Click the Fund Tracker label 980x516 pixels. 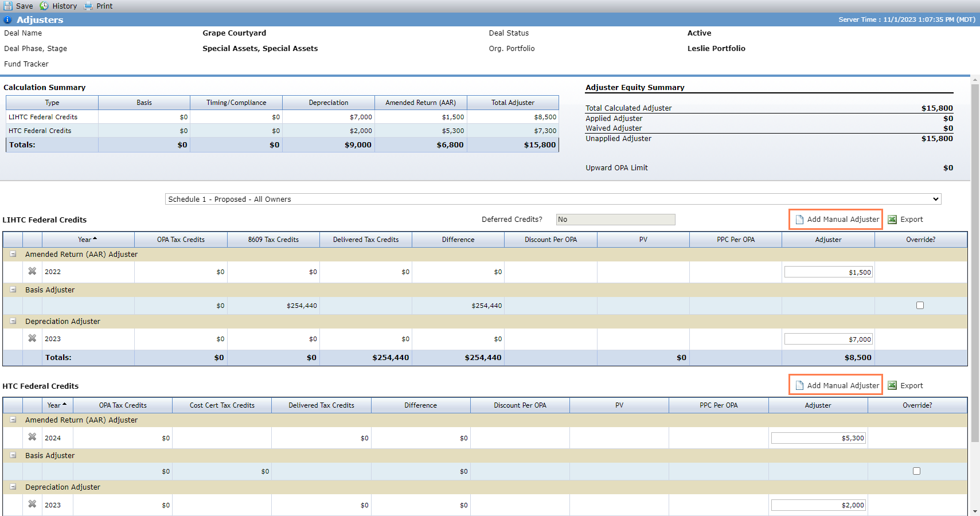click(x=26, y=64)
